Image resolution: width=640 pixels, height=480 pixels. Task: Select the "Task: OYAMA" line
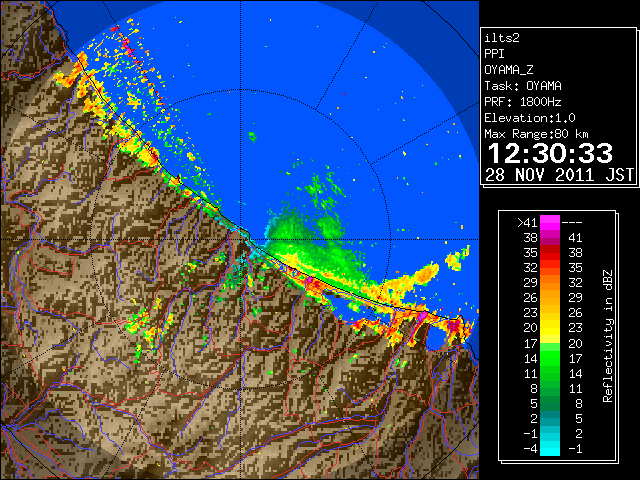(x=523, y=86)
